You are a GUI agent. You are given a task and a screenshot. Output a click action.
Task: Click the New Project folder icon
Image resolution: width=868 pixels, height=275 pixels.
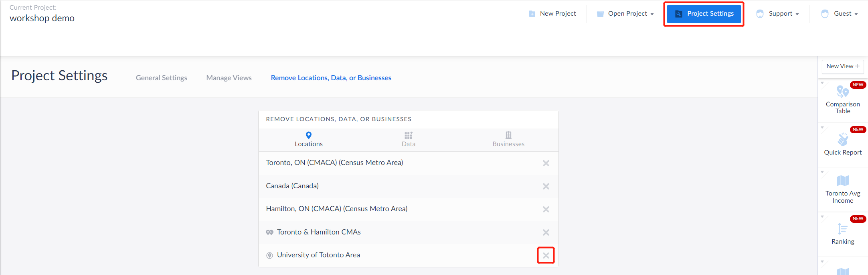point(532,14)
